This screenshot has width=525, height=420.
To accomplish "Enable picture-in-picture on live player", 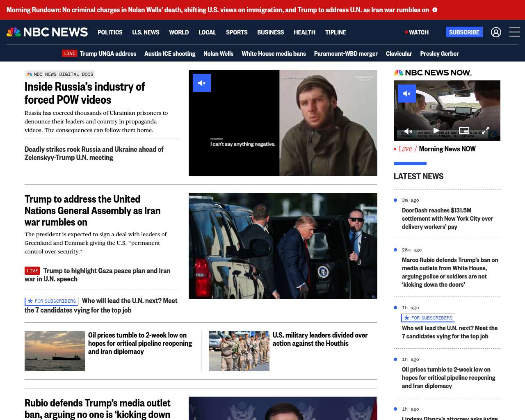I will point(464,130).
